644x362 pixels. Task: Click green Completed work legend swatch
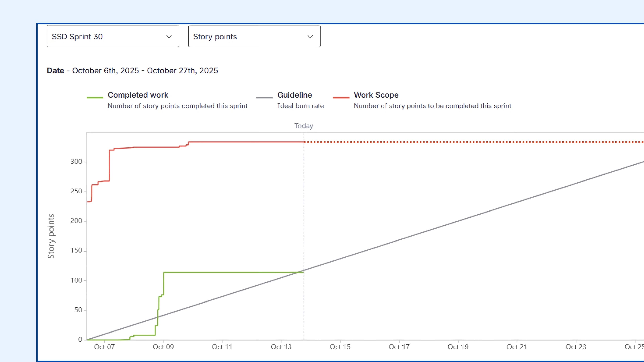[x=95, y=97]
